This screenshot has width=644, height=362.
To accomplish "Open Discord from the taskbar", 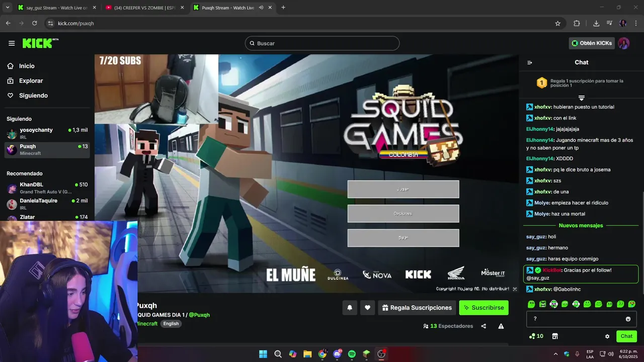I will coord(337,354).
